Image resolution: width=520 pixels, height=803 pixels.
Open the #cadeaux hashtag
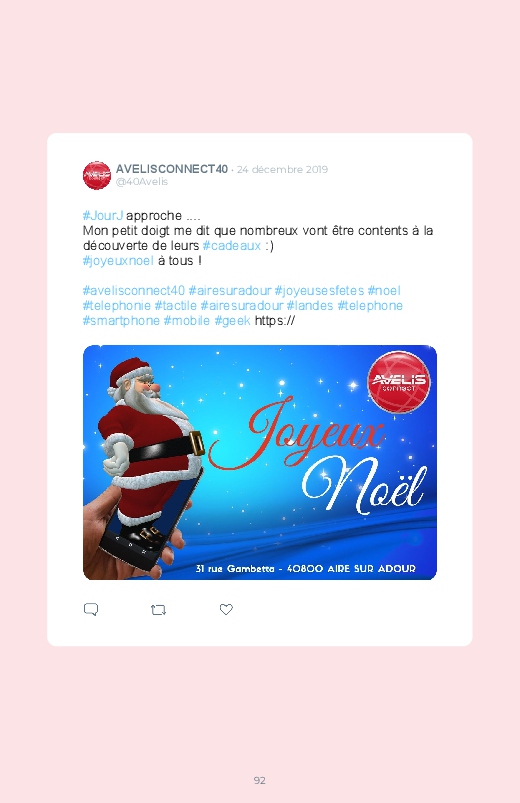pos(232,246)
